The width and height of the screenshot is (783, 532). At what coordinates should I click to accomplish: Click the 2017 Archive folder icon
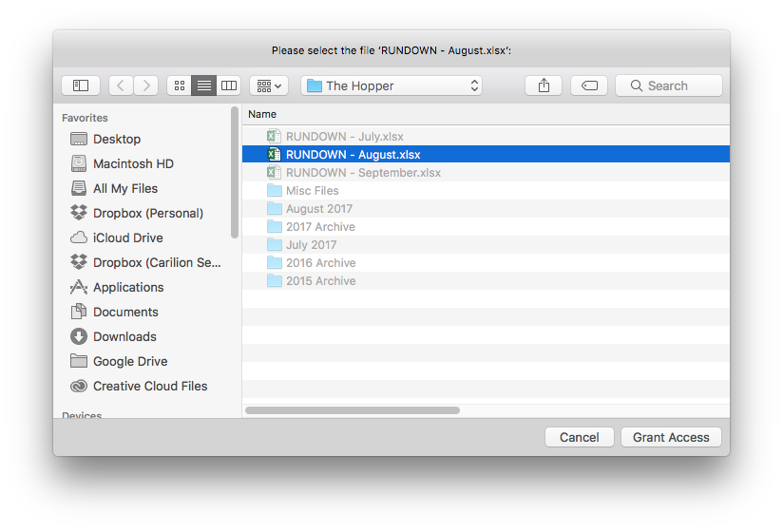pyautogui.click(x=275, y=226)
